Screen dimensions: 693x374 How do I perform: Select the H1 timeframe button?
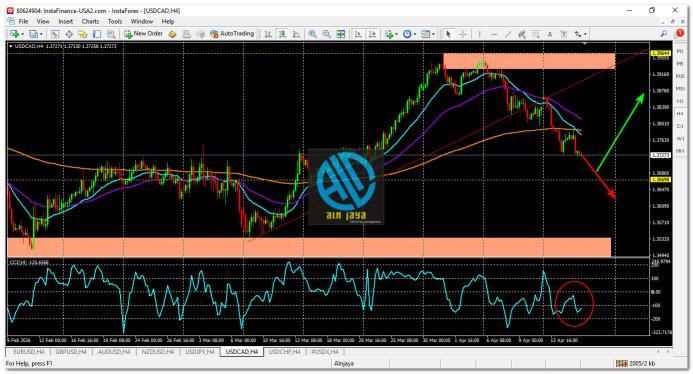[680, 101]
